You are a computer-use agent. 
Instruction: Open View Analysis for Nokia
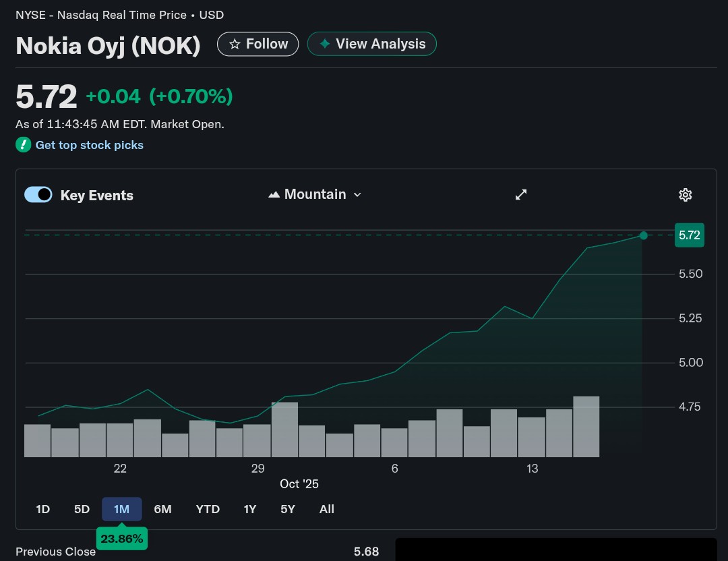[372, 44]
